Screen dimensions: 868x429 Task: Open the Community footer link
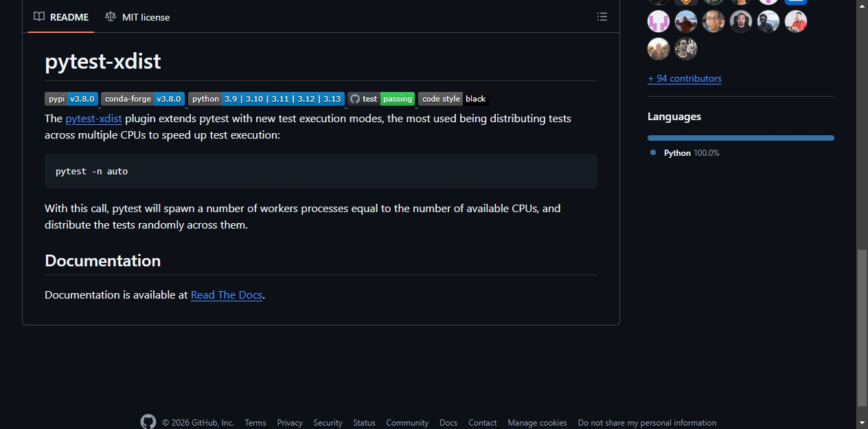(x=407, y=423)
